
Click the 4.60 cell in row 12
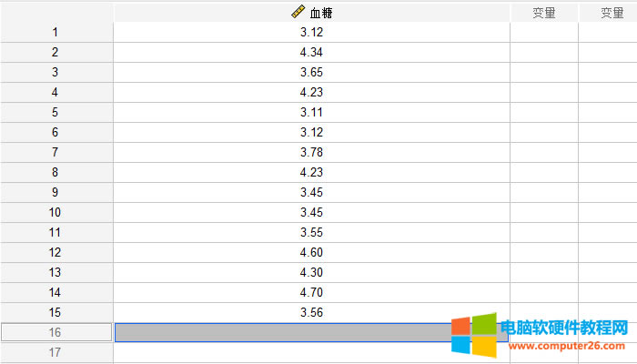coord(311,252)
